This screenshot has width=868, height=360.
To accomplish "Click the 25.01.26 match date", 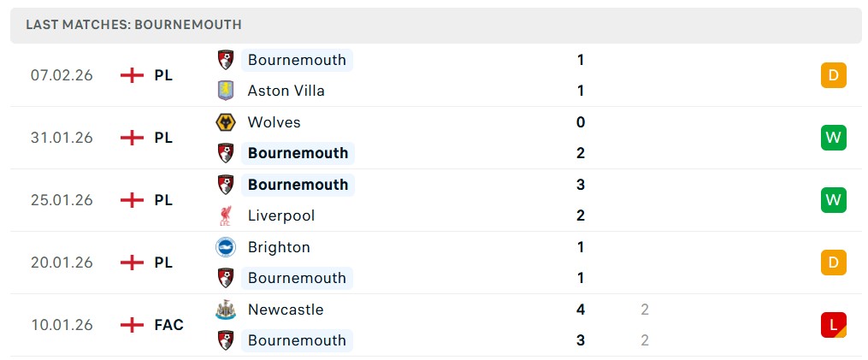I will (x=62, y=200).
